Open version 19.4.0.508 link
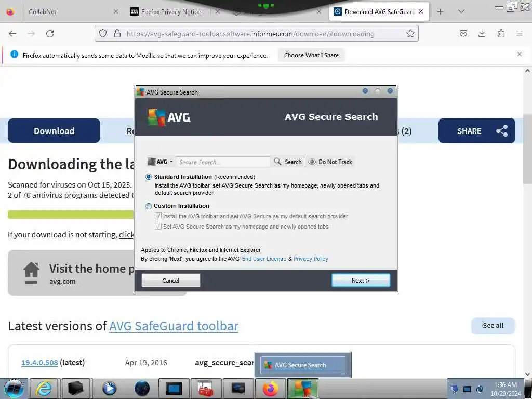The image size is (532, 399). pos(39,363)
